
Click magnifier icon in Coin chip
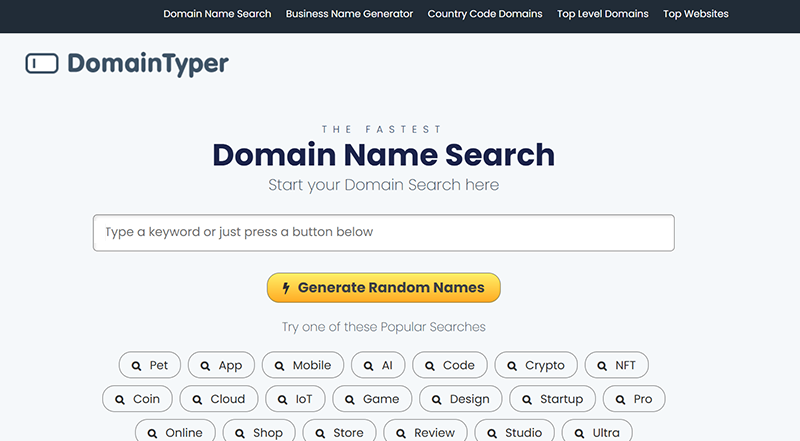click(120, 400)
